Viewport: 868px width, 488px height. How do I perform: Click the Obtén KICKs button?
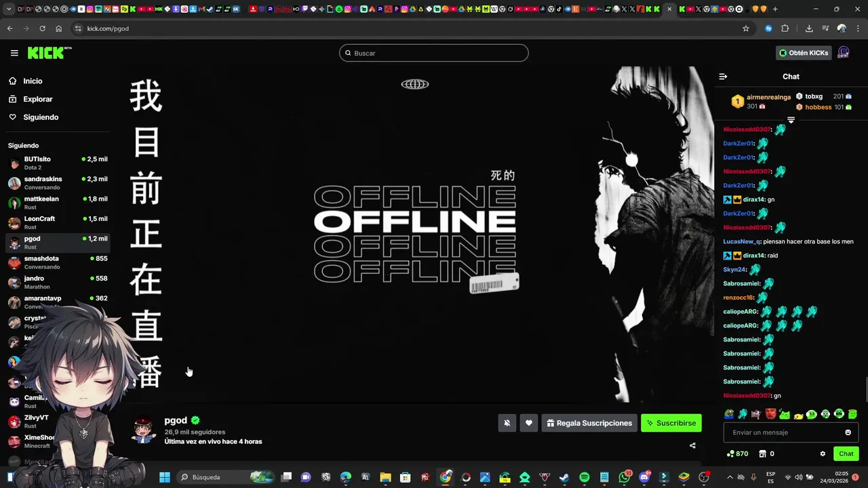(804, 53)
